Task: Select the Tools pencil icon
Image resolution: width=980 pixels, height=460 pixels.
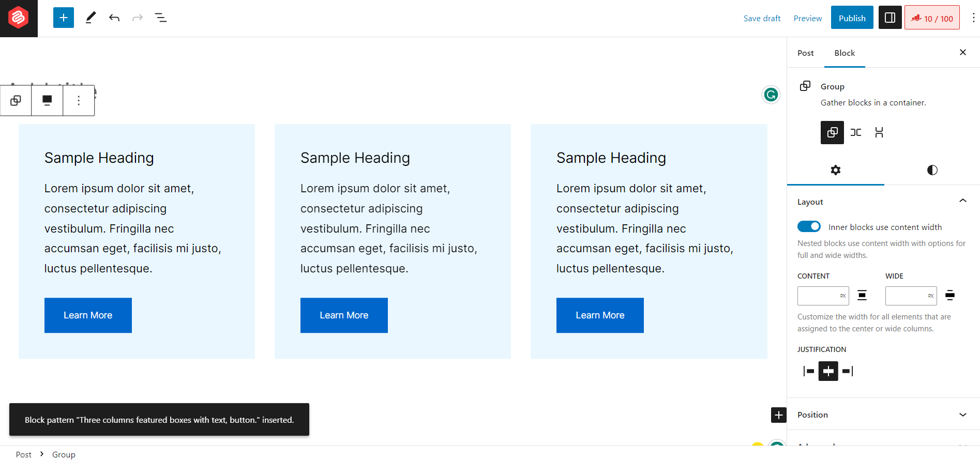Action: click(x=91, y=18)
